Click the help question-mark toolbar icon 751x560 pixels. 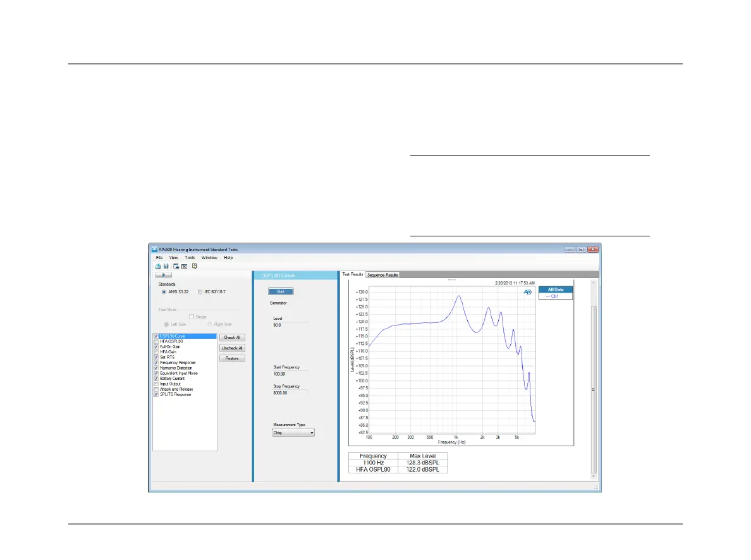pos(195,266)
